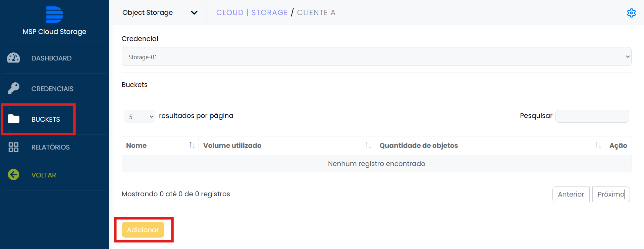Open the RELATÓRIOS menu item

[50, 147]
